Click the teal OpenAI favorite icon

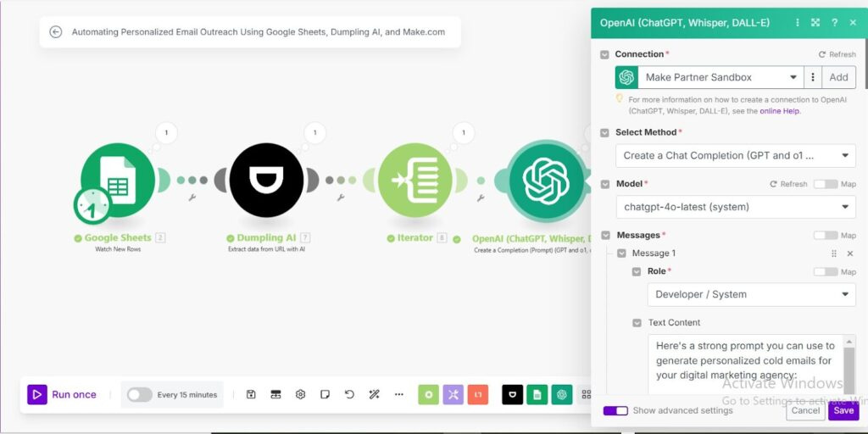click(562, 395)
